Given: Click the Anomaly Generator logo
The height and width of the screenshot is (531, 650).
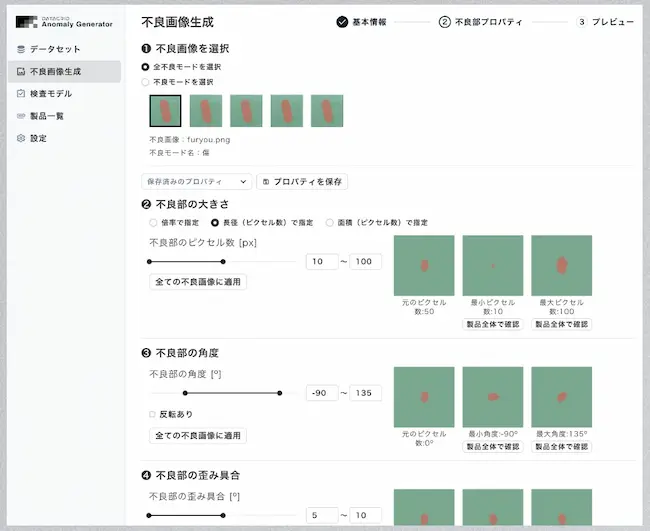Looking at the screenshot, I should point(64,20).
